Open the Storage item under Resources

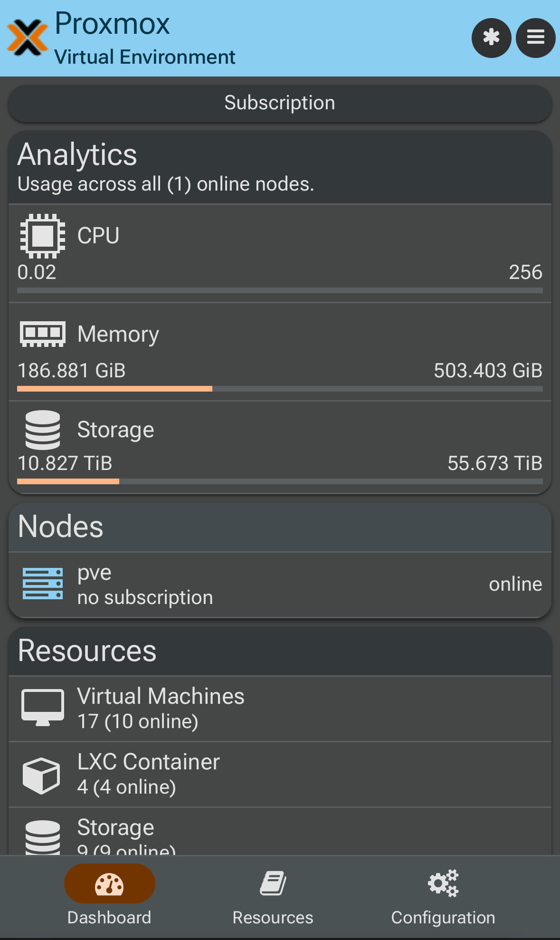(280, 834)
